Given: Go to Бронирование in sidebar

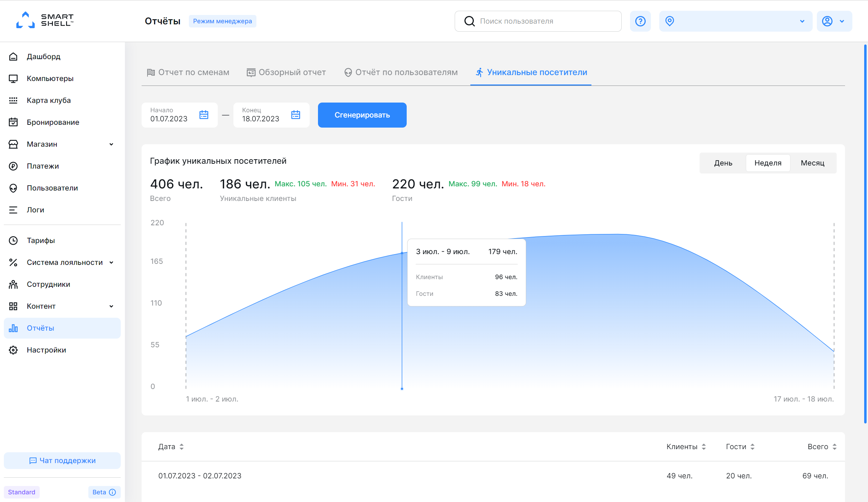Looking at the screenshot, I should [x=53, y=122].
